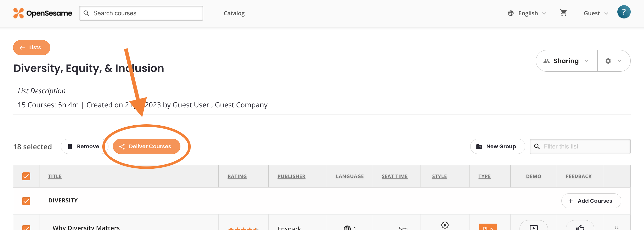644x230 pixels.
Task: Click the help question mark icon
Action: tap(624, 12)
